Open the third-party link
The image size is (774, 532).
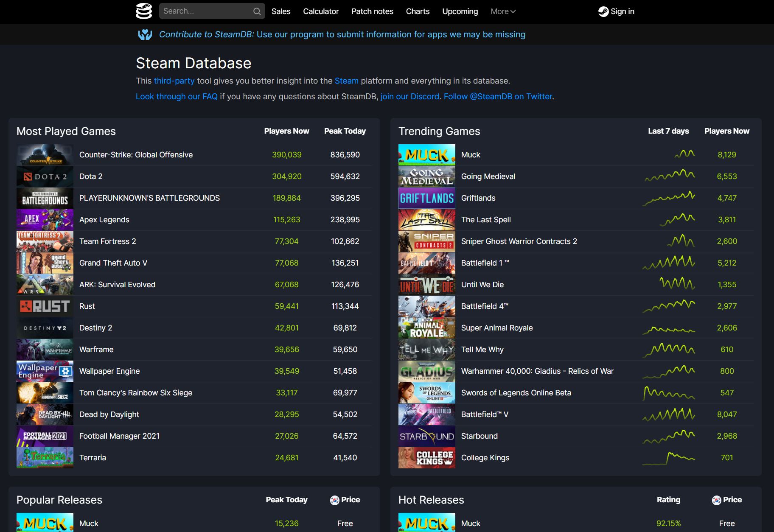tap(174, 81)
